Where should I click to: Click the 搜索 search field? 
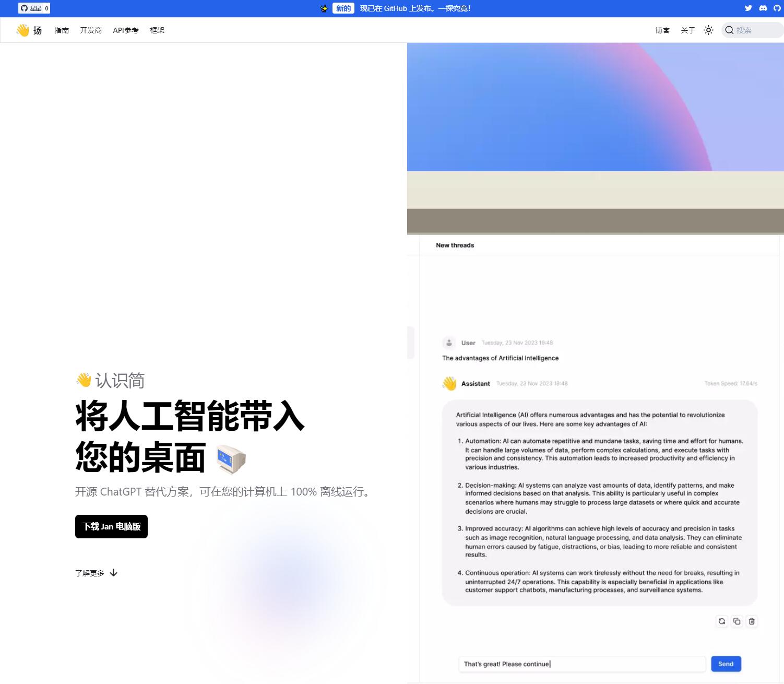[753, 30]
